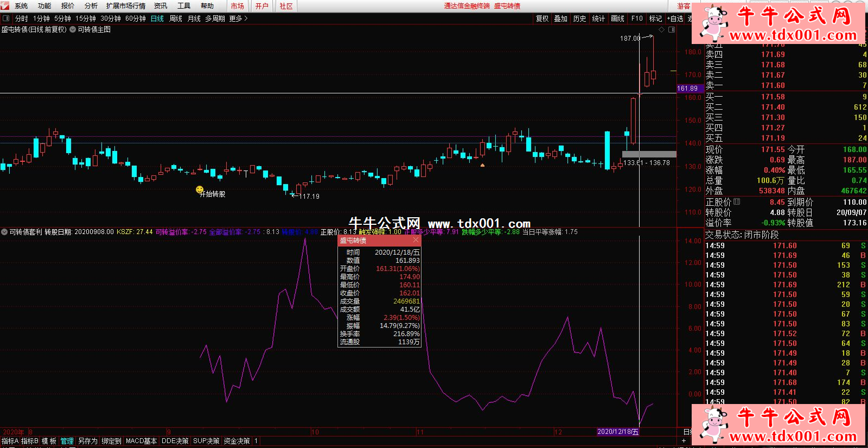This screenshot has height=448, width=868.
Task: Click 绑定到 in bottom bar
Action: click(111, 441)
